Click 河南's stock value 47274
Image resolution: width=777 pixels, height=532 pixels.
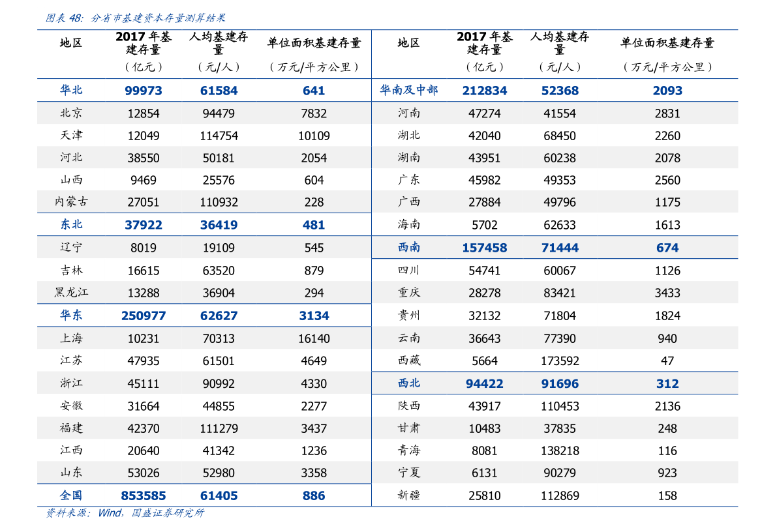tap(484, 113)
